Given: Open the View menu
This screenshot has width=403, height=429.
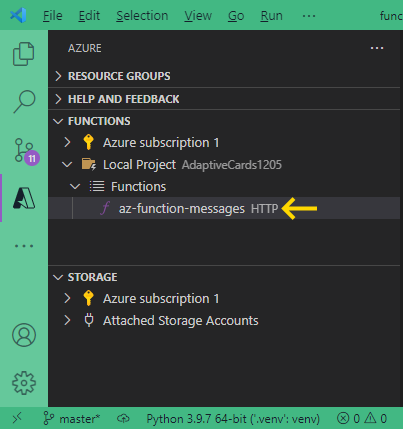Looking at the screenshot, I should [x=198, y=16].
